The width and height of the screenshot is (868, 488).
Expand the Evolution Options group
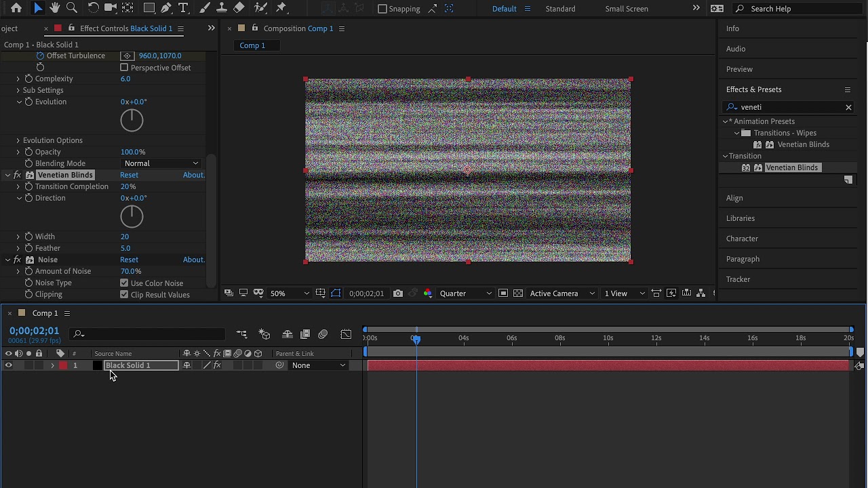18,140
